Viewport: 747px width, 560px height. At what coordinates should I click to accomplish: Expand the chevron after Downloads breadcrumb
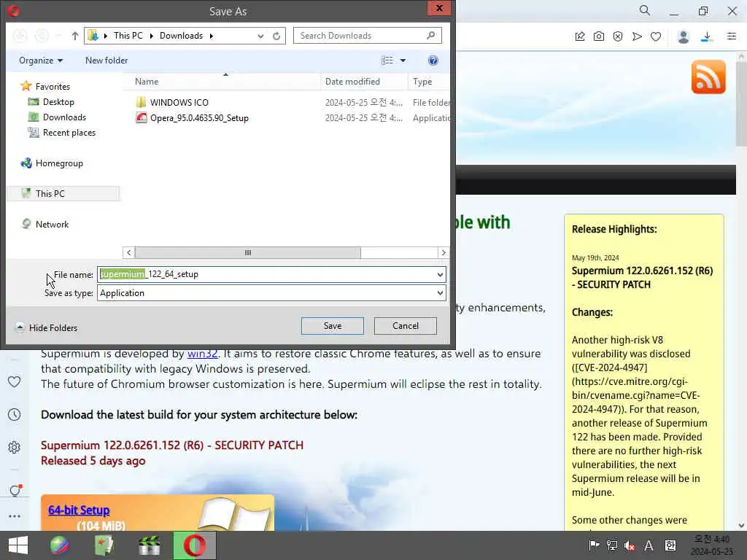point(211,36)
